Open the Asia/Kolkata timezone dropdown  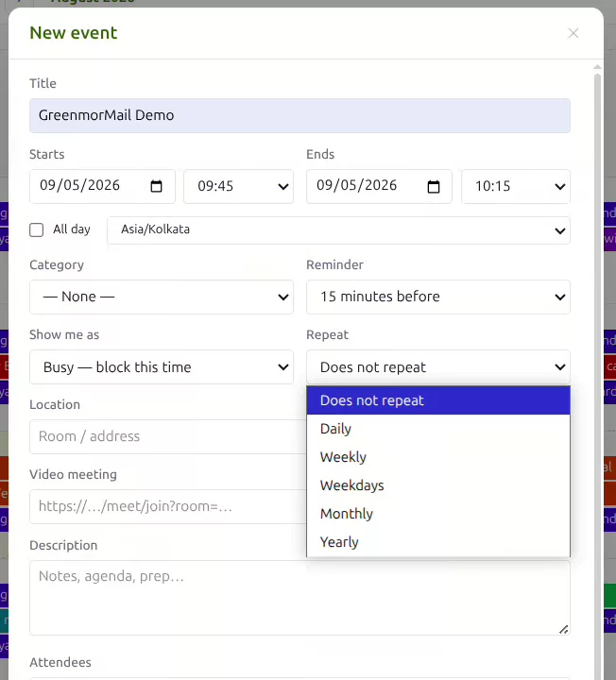(338, 230)
